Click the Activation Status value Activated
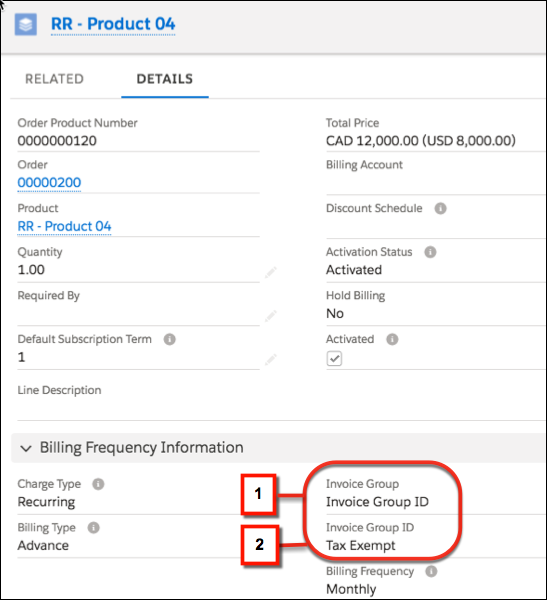Image resolution: width=547 pixels, height=600 pixels. coord(354,270)
